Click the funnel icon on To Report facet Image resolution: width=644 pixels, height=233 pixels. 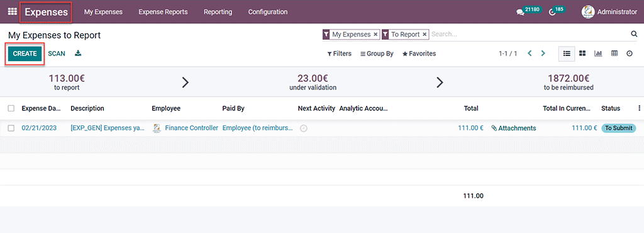[386, 35]
